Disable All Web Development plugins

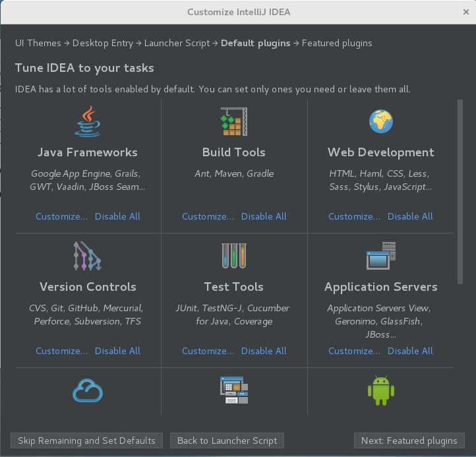pos(410,216)
